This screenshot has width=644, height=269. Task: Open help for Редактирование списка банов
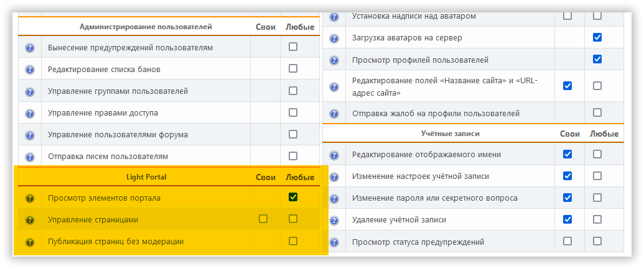(x=29, y=70)
